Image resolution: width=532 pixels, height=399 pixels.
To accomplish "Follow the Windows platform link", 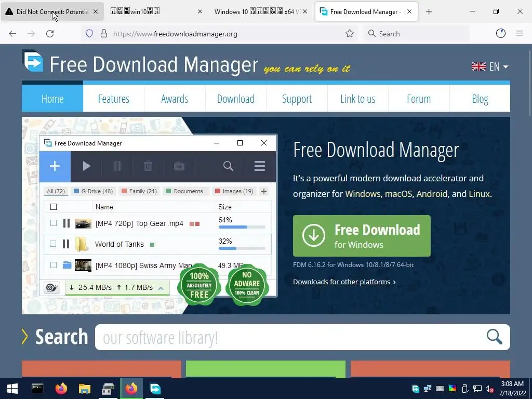I will coord(363,194).
